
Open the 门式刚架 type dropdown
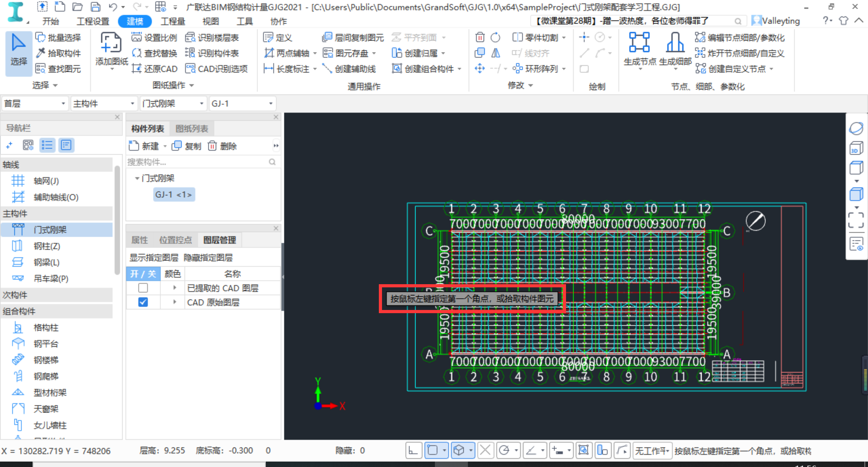click(x=173, y=104)
